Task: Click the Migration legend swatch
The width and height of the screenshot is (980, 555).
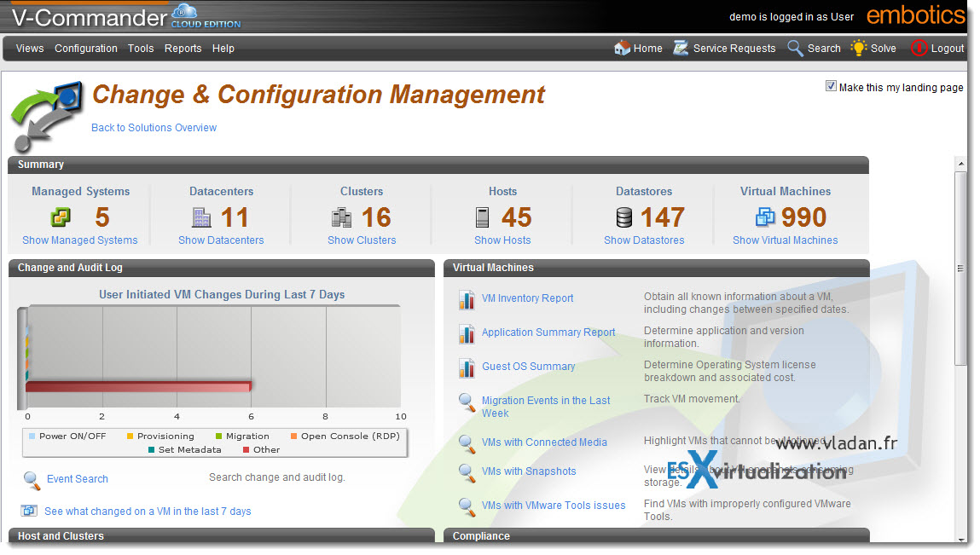Action: click(218, 436)
